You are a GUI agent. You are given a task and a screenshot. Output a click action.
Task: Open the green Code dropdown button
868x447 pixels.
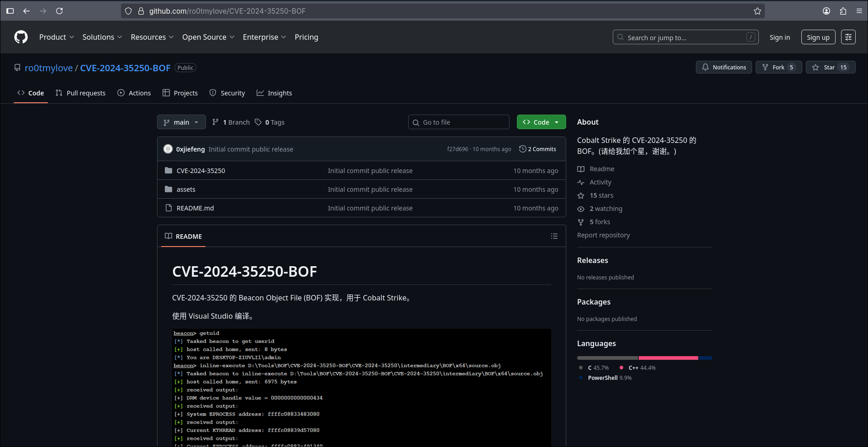pyautogui.click(x=541, y=122)
